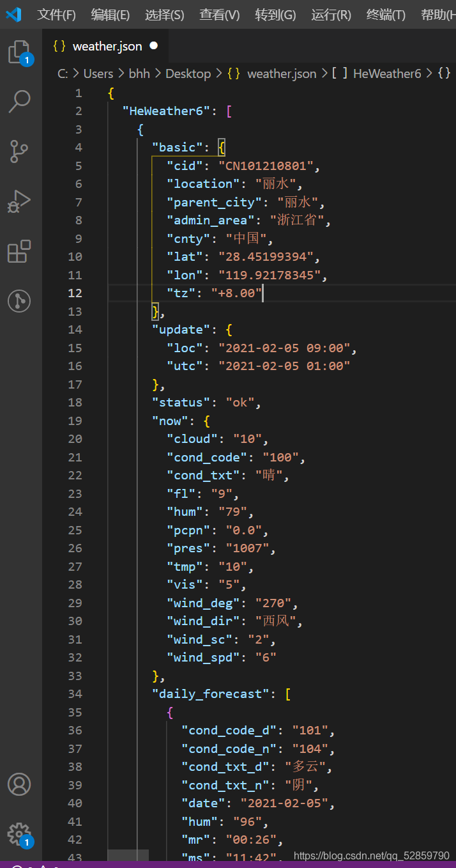Click the "阴" cond_txt_n value
Screen dimensions: 456x868
click(299, 785)
